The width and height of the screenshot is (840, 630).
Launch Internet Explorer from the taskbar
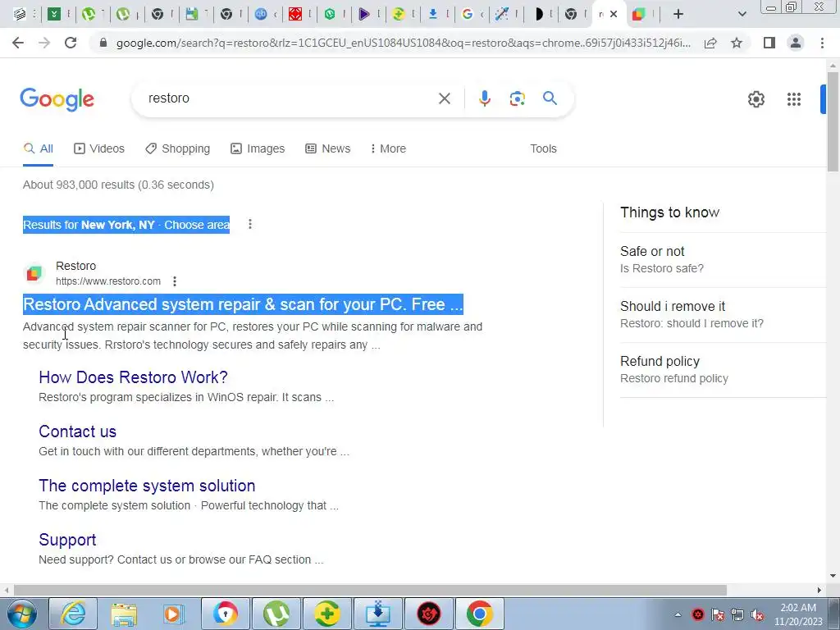[x=73, y=614]
